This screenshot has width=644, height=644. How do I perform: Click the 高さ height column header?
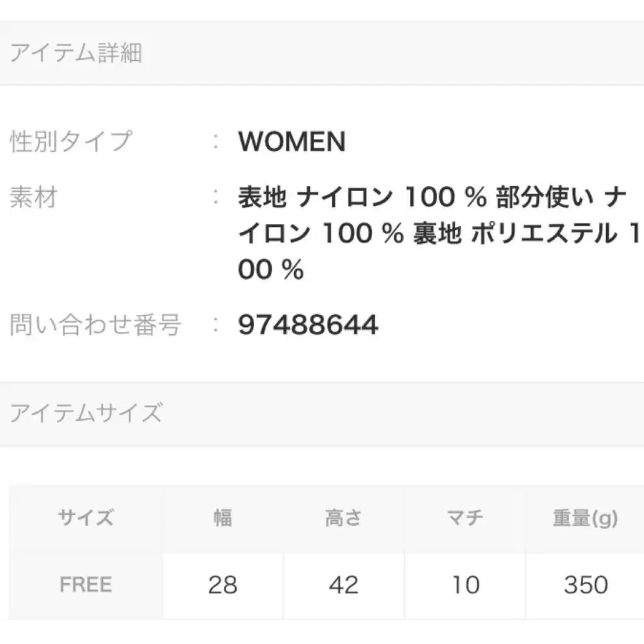tap(343, 518)
